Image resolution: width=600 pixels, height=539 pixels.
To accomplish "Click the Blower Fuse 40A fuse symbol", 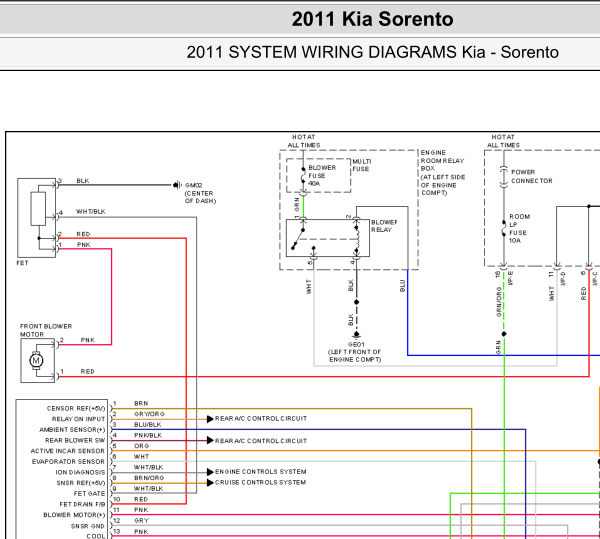I will (x=303, y=175).
